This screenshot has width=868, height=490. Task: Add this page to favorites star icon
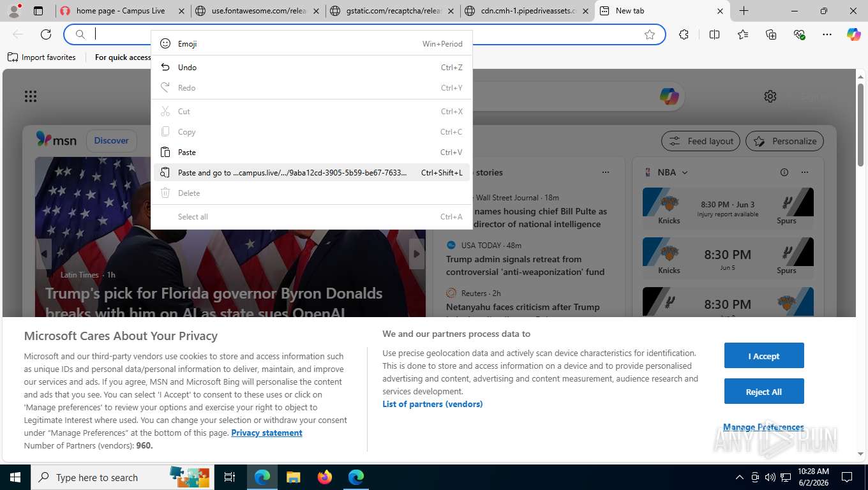(650, 34)
